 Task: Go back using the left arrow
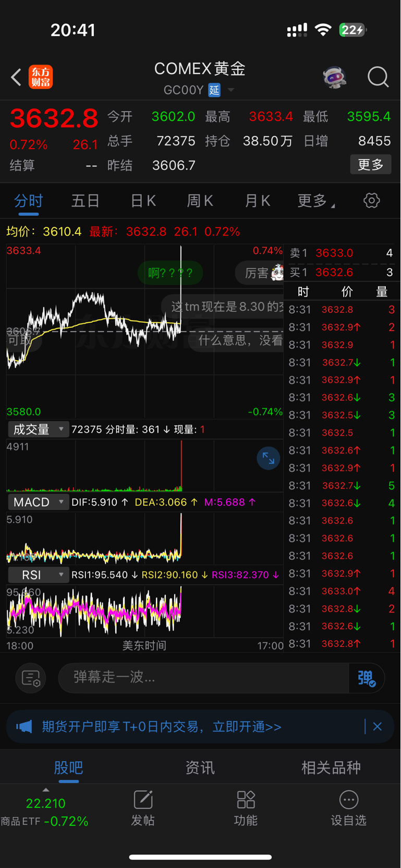(x=16, y=78)
